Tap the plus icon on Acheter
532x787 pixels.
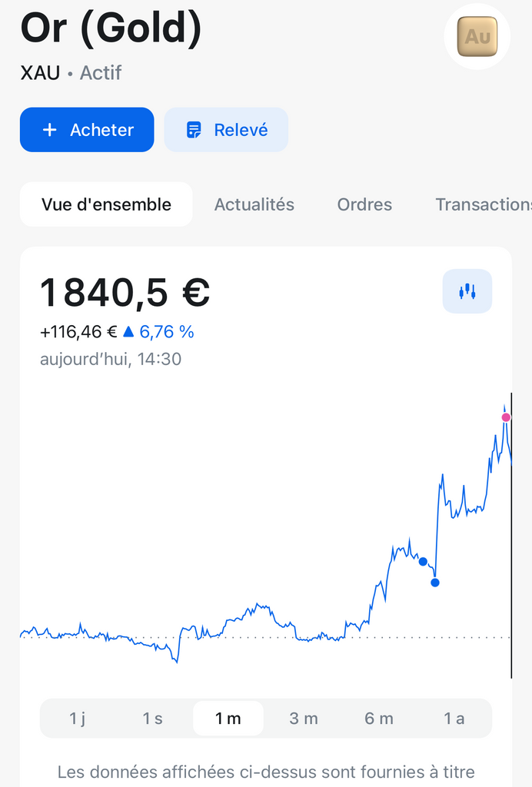click(50, 130)
